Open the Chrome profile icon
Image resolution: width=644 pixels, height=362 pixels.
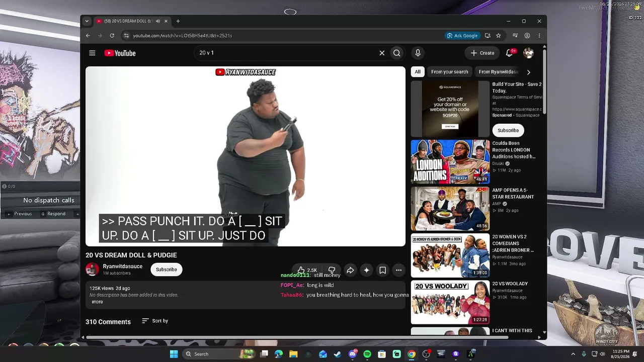527,36
